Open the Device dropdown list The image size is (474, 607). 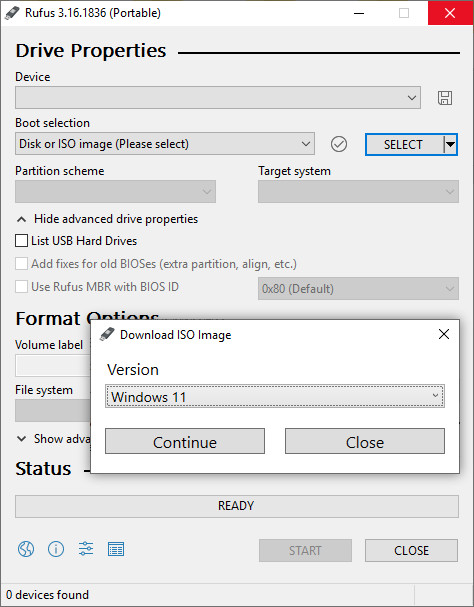coord(218,98)
